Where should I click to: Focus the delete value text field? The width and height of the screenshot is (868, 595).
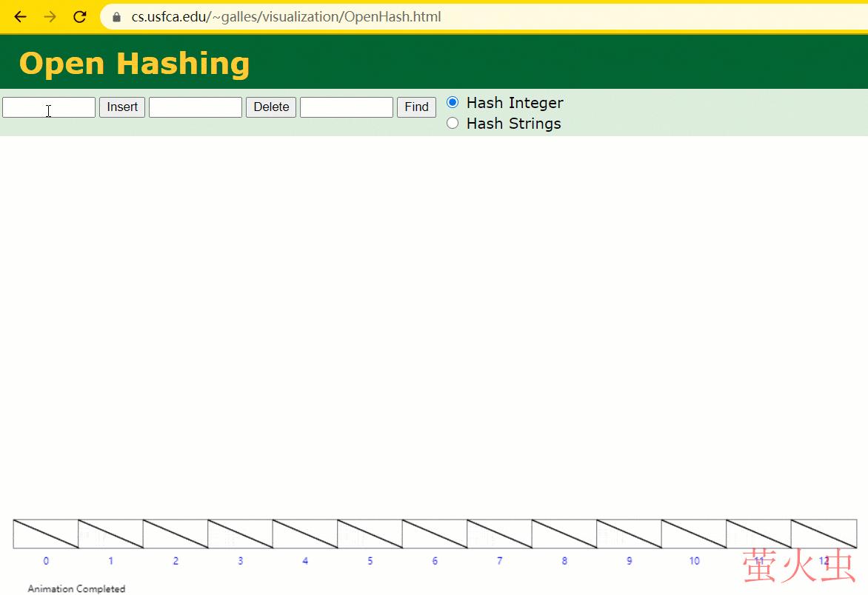(x=196, y=107)
